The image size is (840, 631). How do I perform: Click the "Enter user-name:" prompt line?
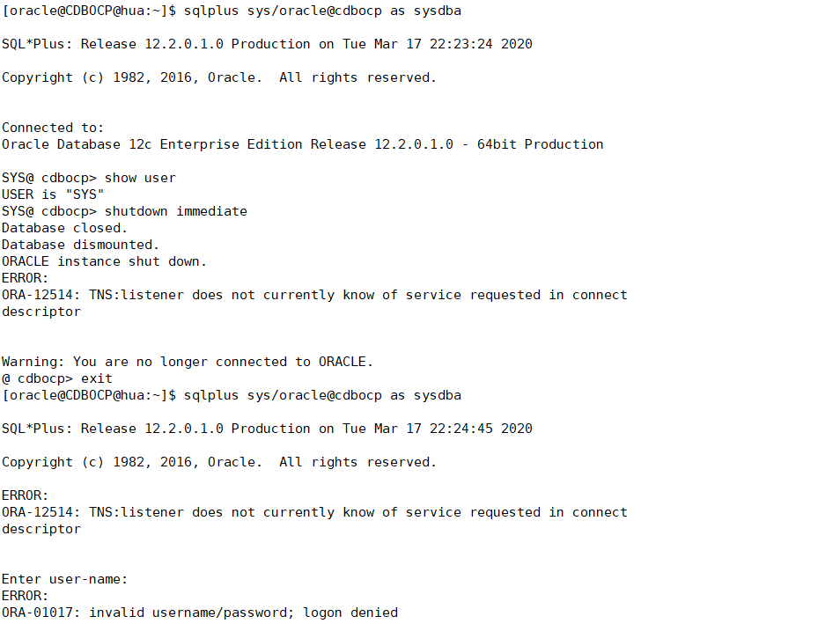coord(65,579)
